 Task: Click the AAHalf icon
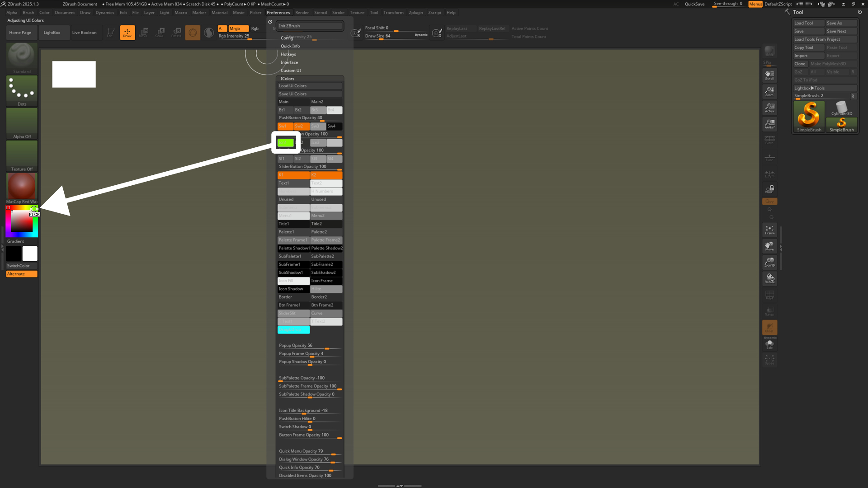pos(769,124)
